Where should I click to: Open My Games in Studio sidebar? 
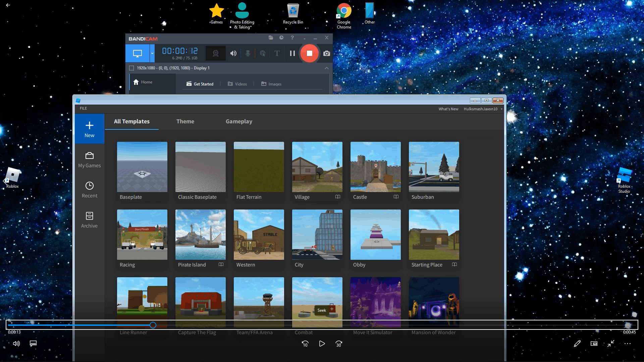[89, 160]
